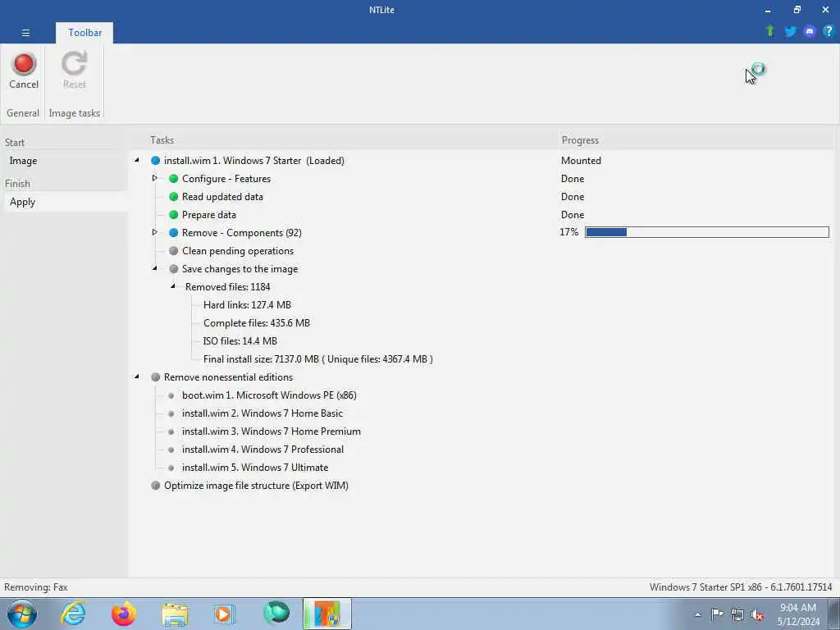Select ISO files: 14.4 MB row

coord(240,340)
